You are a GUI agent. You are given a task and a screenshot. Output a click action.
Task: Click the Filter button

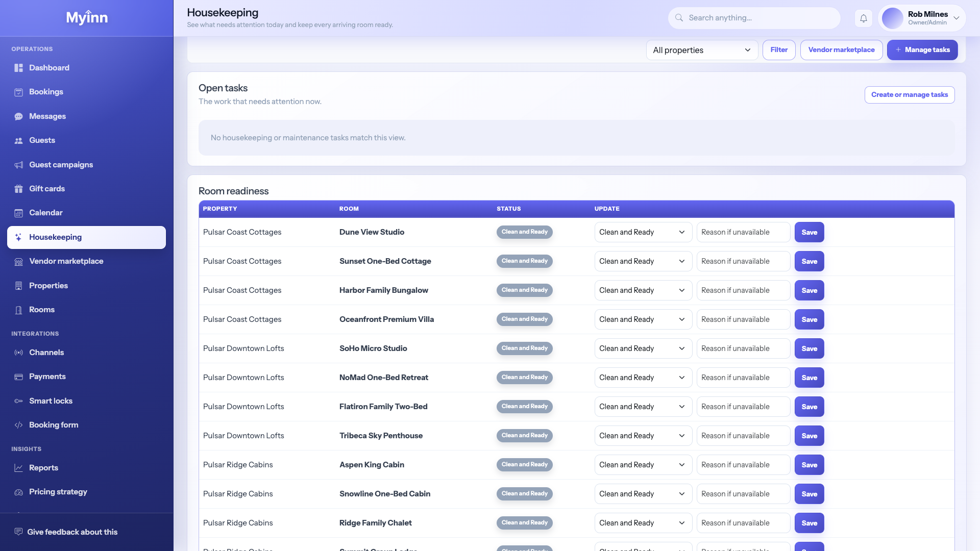tap(779, 50)
